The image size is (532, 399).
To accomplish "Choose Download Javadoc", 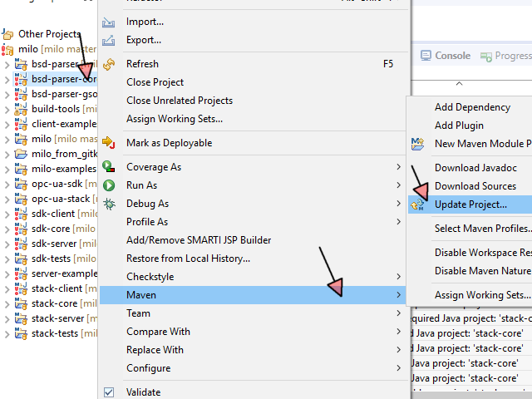I will tap(475, 168).
